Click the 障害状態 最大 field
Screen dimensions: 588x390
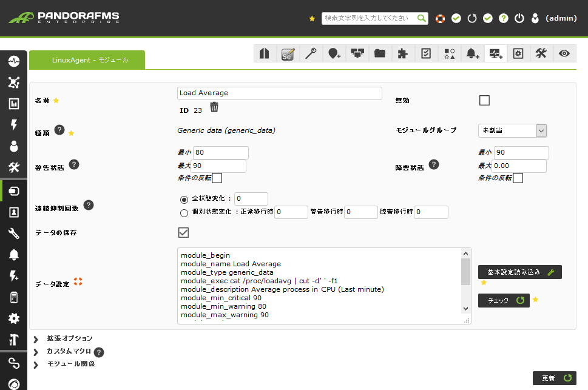click(519, 166)
